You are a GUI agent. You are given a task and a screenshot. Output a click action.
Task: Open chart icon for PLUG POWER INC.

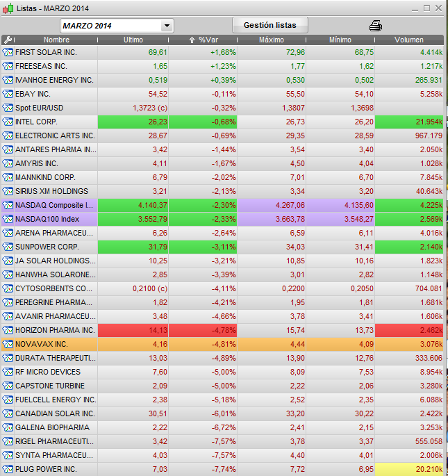(8, 469)
